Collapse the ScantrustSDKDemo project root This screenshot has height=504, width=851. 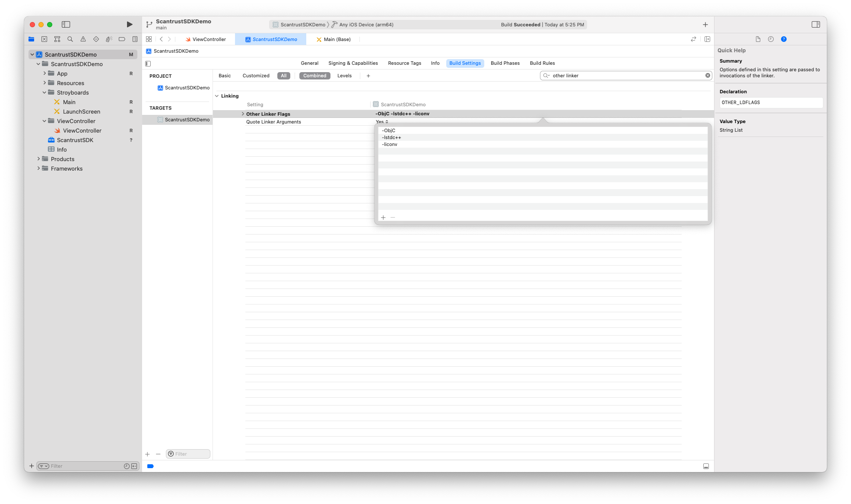click(32, 54)
